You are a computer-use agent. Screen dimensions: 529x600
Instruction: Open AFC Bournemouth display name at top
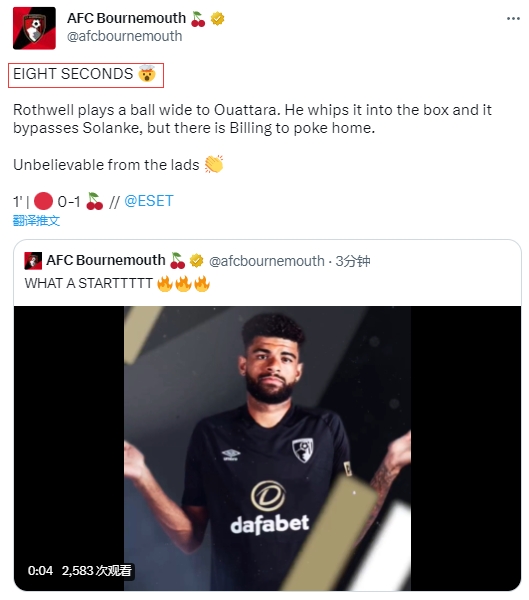(x=126, y=18)
